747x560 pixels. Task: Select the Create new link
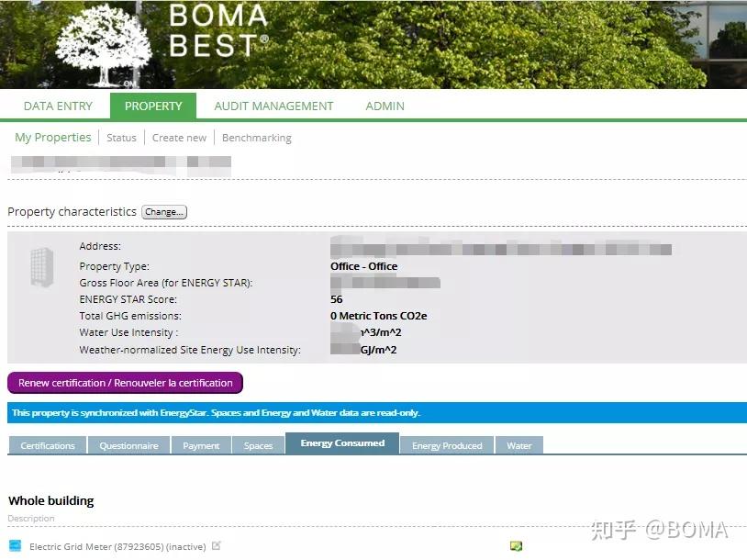pyautogui.click(x=179, y=138)
